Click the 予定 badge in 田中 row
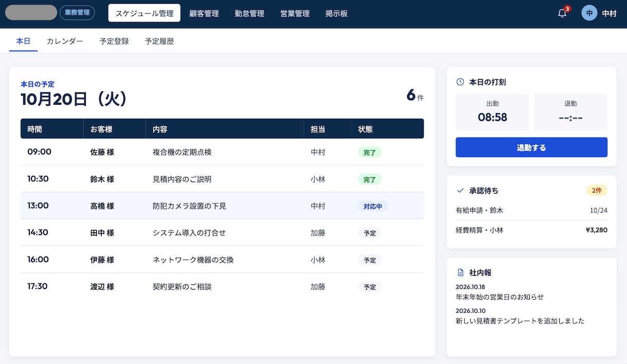This screenshot has height=364, width=627. [370, 233]
